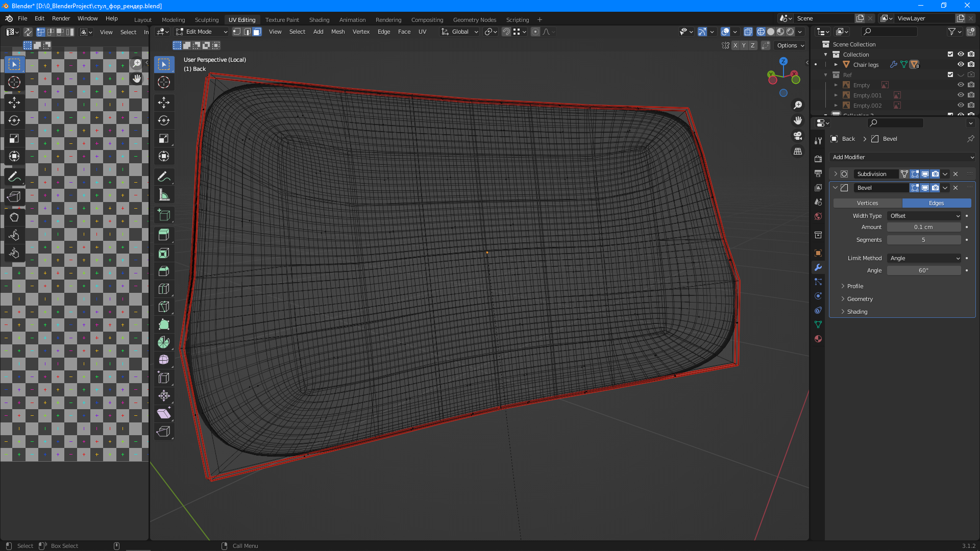
Task: Select the Measure tool icon
Action: [x=164, y=195]
